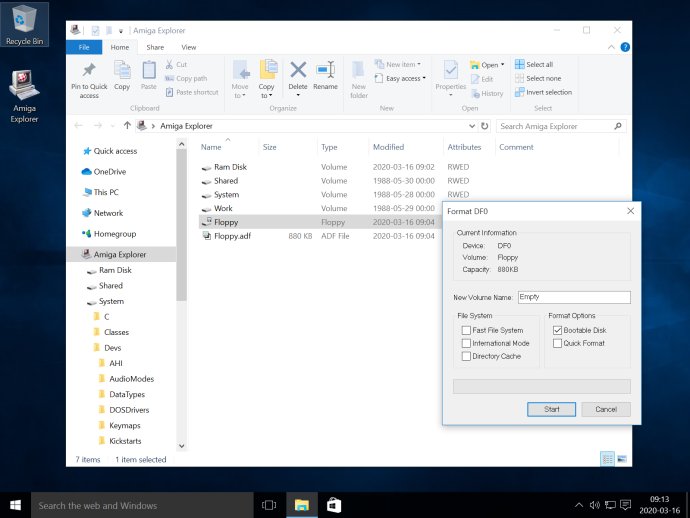Select This PC in the navigation pane
The image size is (690, 518).
point(100,192)
